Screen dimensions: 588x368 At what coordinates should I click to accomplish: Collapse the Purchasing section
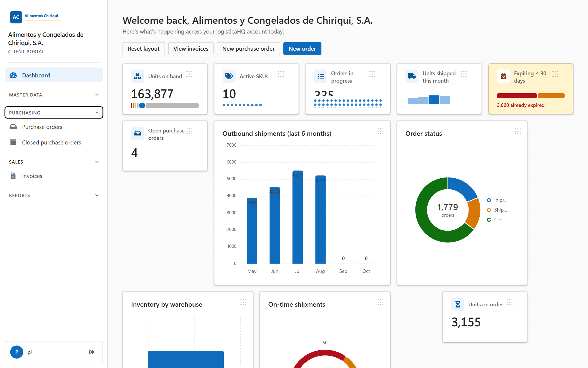[54, 113]
